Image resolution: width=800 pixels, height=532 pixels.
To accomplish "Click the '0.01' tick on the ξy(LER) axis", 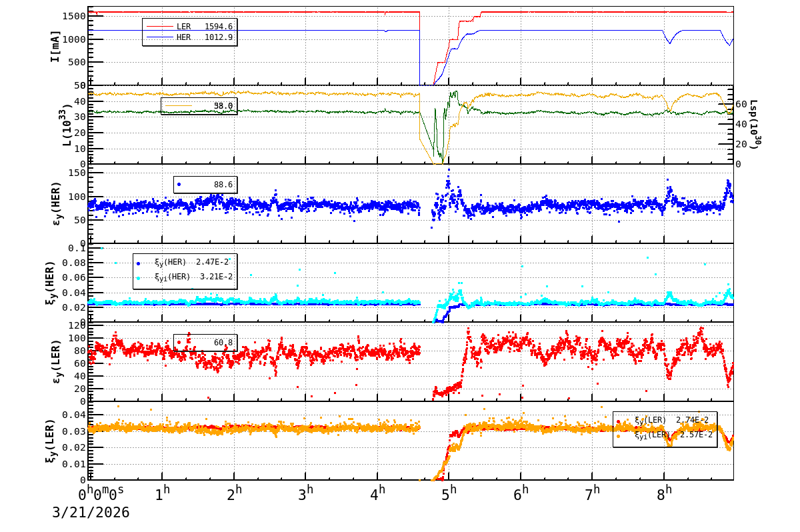I will [x=73, y=463].
